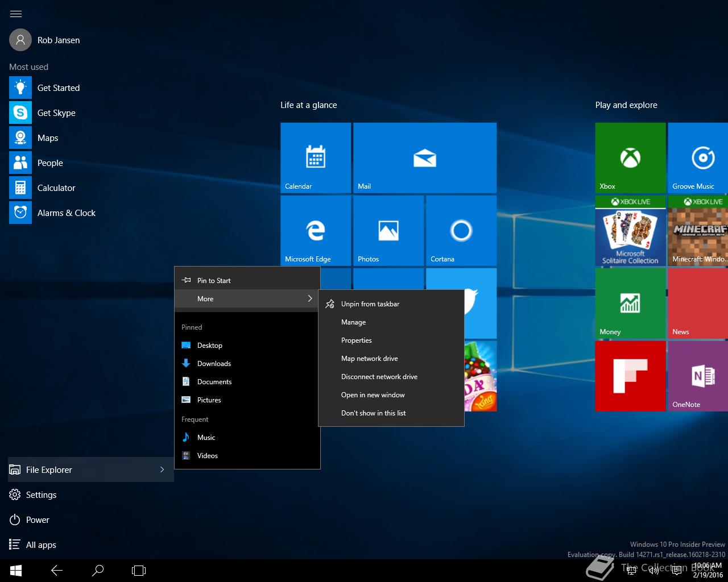
Task: Click the network tray icon
Action: point(631,571)
